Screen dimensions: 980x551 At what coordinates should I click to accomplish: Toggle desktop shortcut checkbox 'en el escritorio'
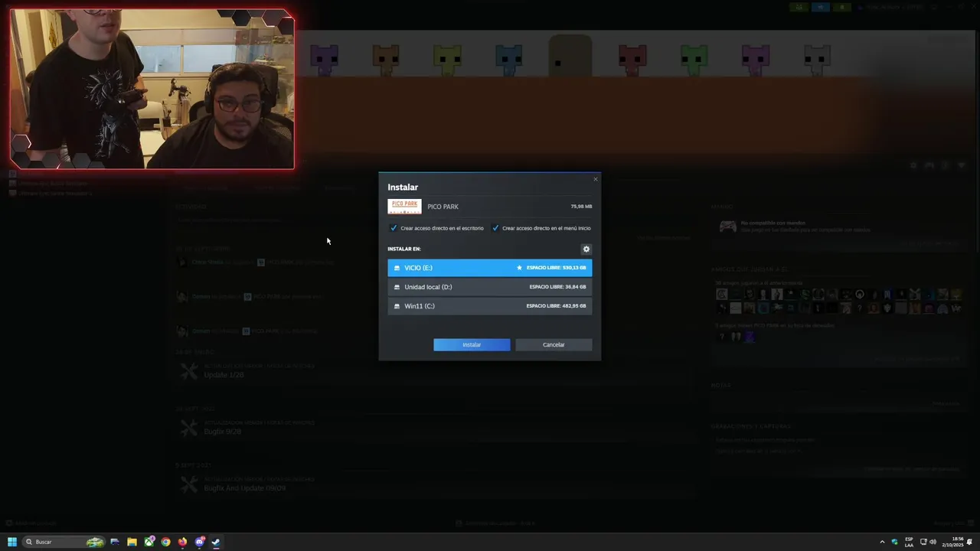[x=394, y=228]
